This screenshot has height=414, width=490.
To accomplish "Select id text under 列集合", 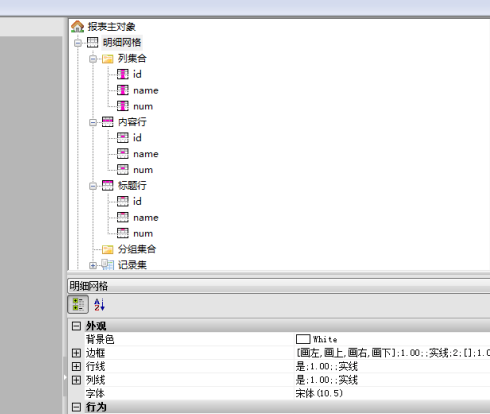I will (x=137, y=74).
